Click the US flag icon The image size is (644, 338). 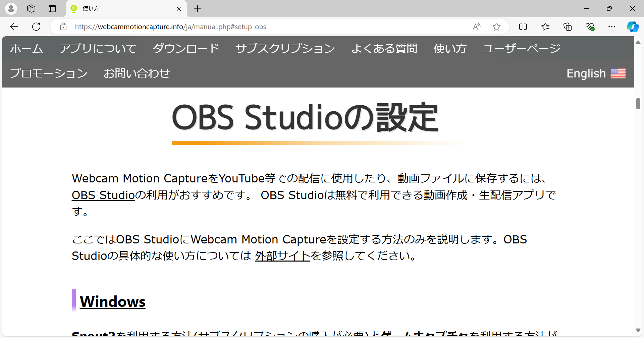point(618,73)
